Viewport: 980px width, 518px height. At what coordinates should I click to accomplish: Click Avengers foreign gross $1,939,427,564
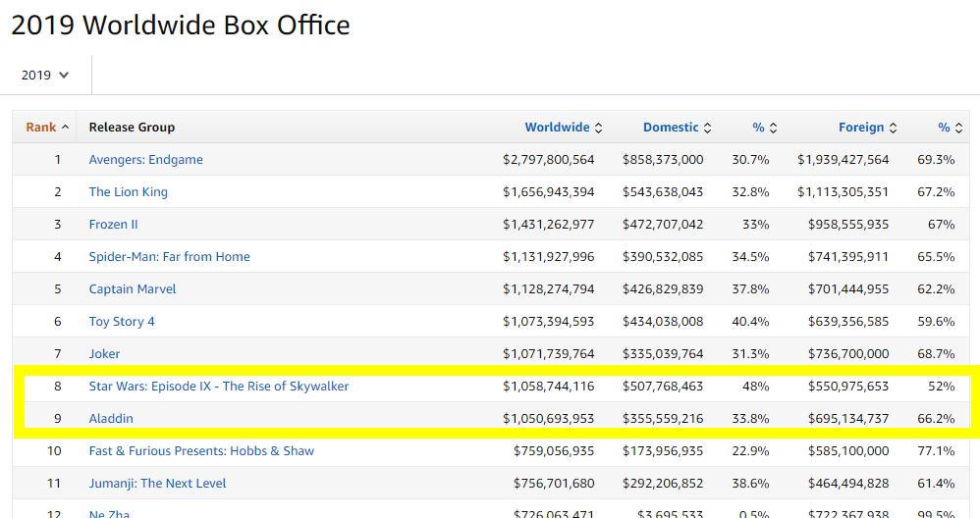point(843,160)
